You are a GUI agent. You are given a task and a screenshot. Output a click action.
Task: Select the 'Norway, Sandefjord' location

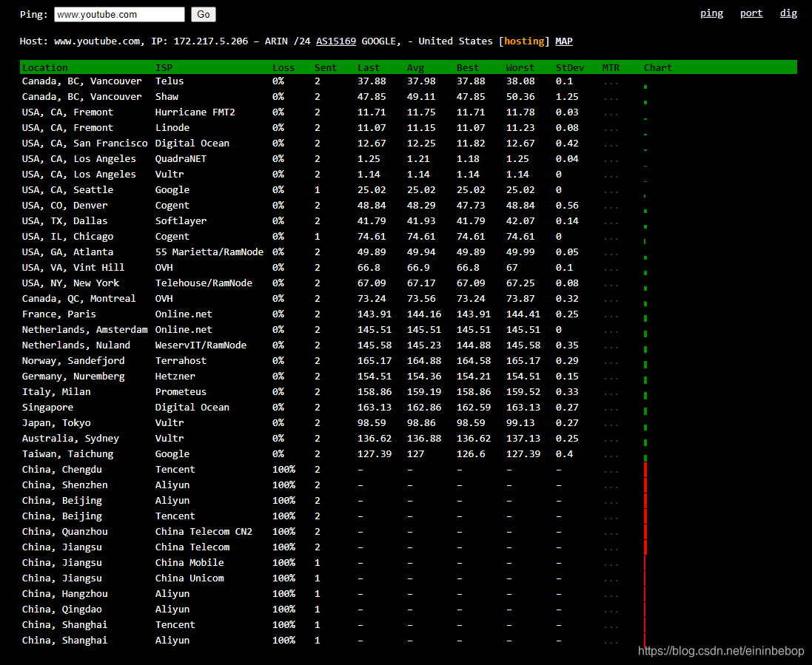pos(73,361)
